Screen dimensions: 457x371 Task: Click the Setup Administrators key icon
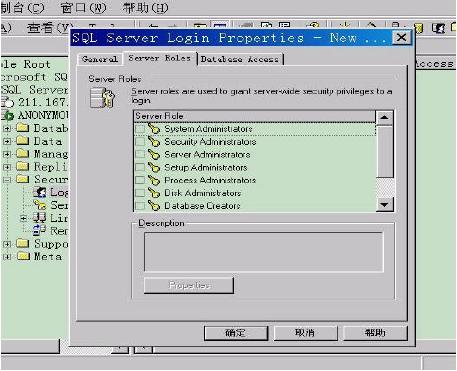154,167
